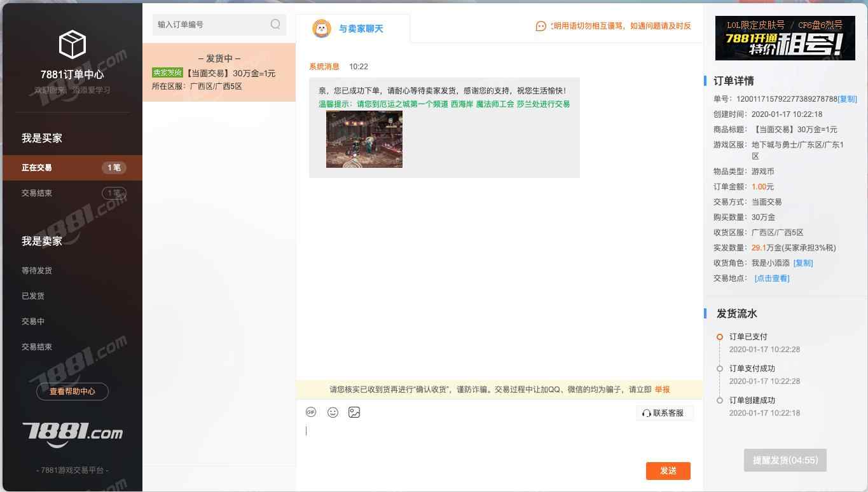This screenshot has width=868, height=492.
Task: Click the 物品类型 游戏币 row
Action: point(744,172)
